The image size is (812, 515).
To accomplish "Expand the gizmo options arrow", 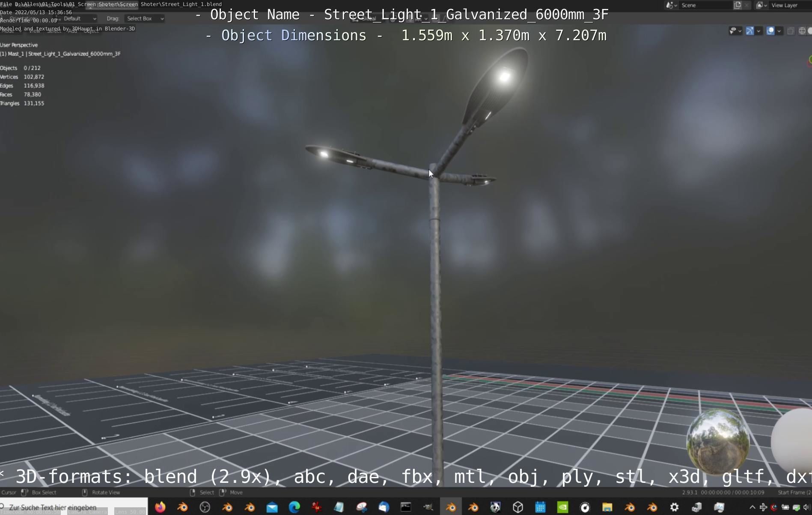I will [x=758, y=31].
